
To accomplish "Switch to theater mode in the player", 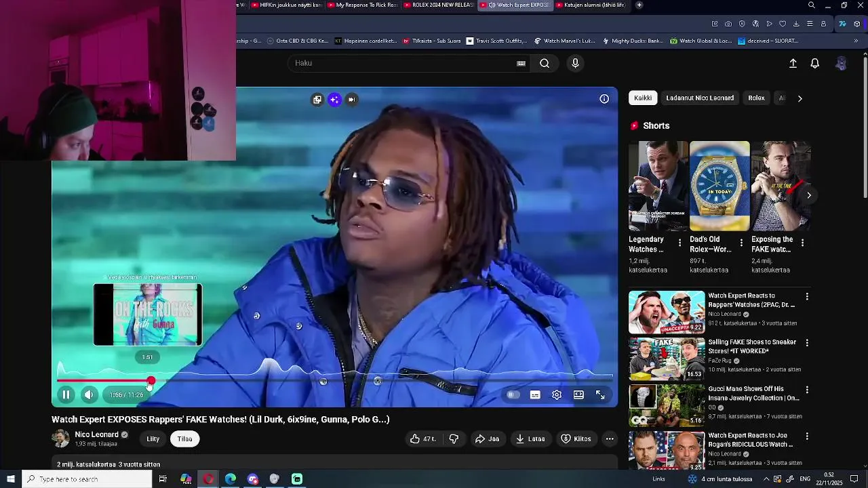I will click(578, 394).
